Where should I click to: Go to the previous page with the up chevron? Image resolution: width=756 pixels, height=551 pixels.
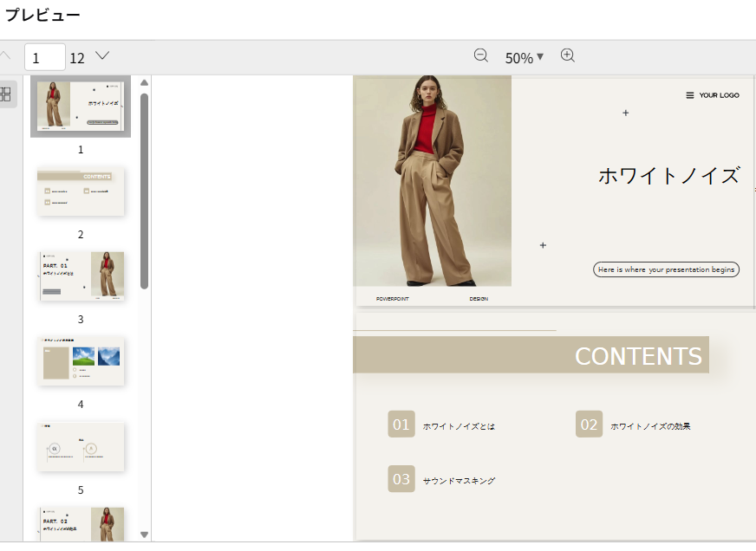point(5,55)
